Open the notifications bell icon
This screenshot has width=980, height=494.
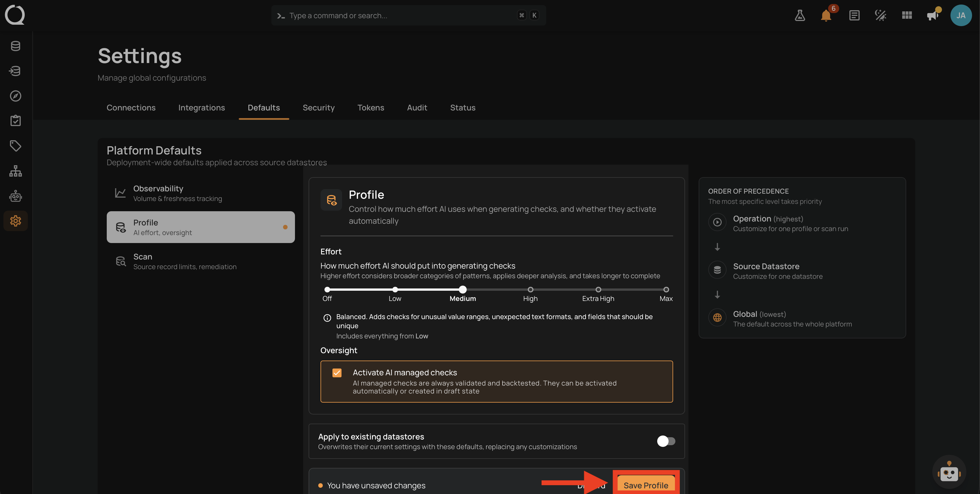[x=826, y=16]
